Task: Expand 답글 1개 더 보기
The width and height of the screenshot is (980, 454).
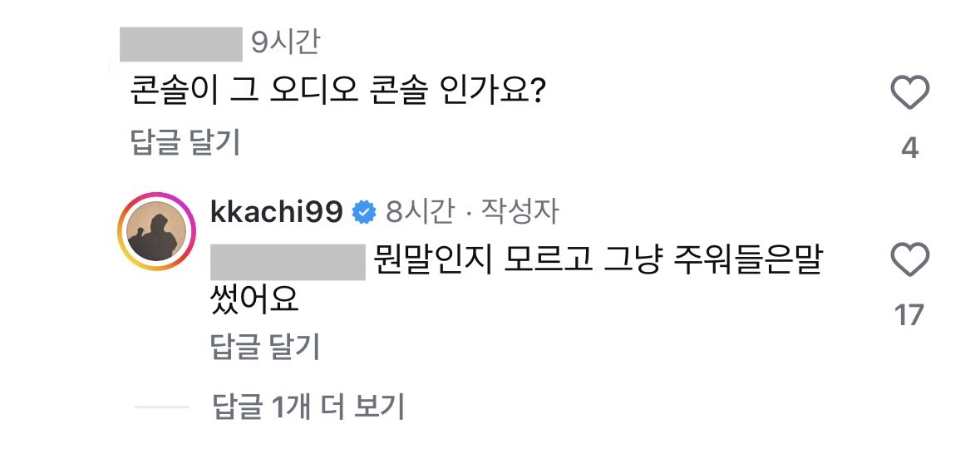Action: click(308, 407)
